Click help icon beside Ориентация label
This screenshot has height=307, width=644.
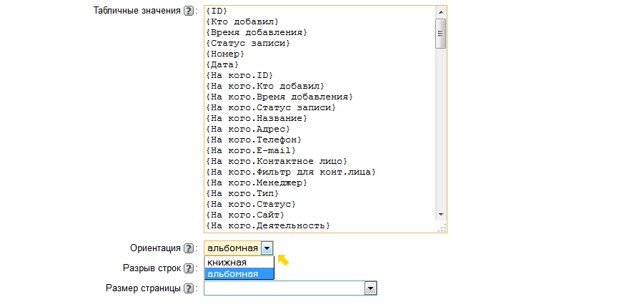coord(189,248)
